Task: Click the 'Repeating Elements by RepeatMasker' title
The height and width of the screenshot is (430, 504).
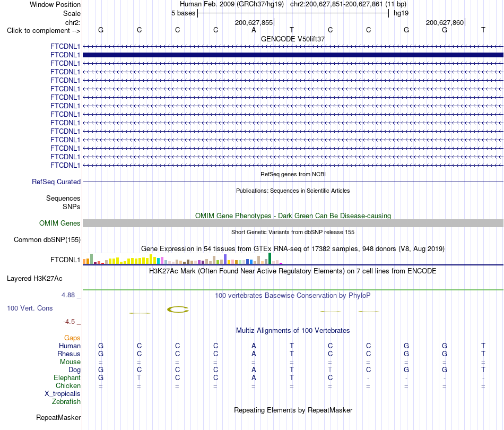Action: tap(293, 410)
